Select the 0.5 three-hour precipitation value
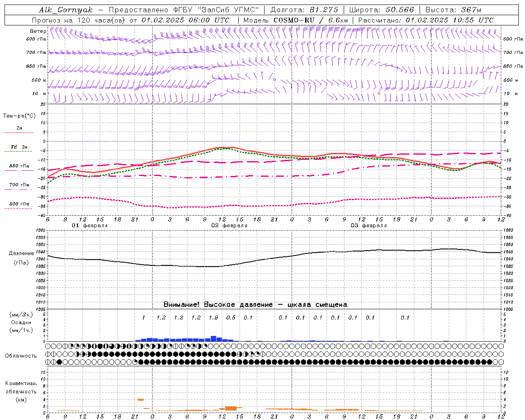Viewport: 525px width, 420px height. pyautogui.click(x=231, y=318)
